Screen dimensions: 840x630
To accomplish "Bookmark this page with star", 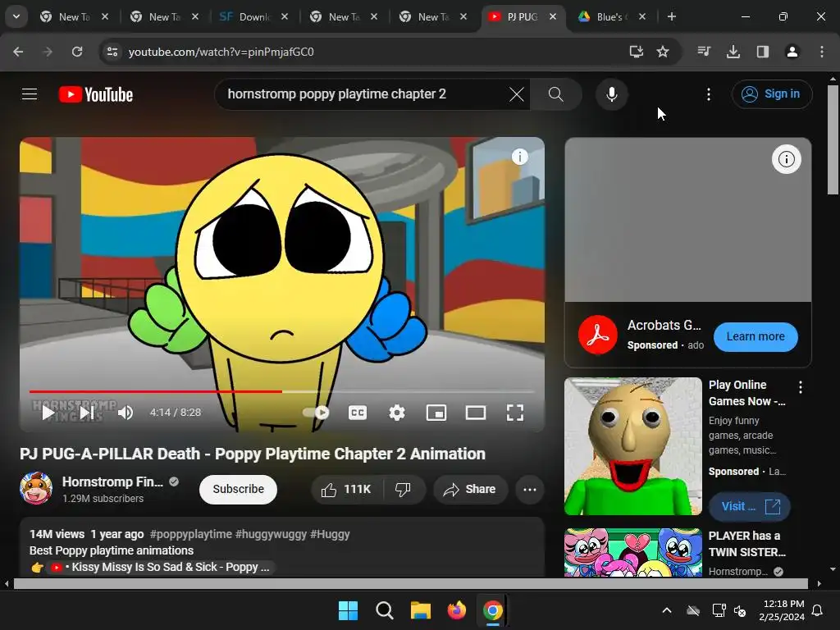I will [663, 52].
